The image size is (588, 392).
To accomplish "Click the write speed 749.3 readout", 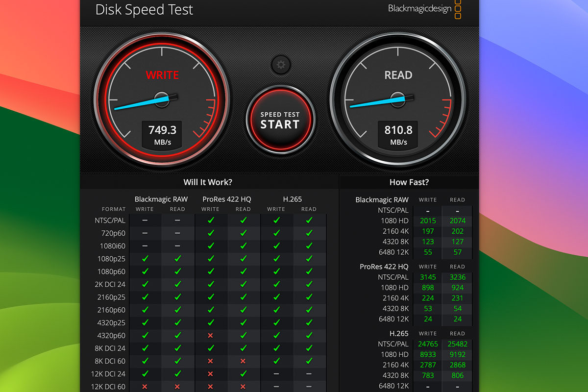I will click(x=162, y=130).
